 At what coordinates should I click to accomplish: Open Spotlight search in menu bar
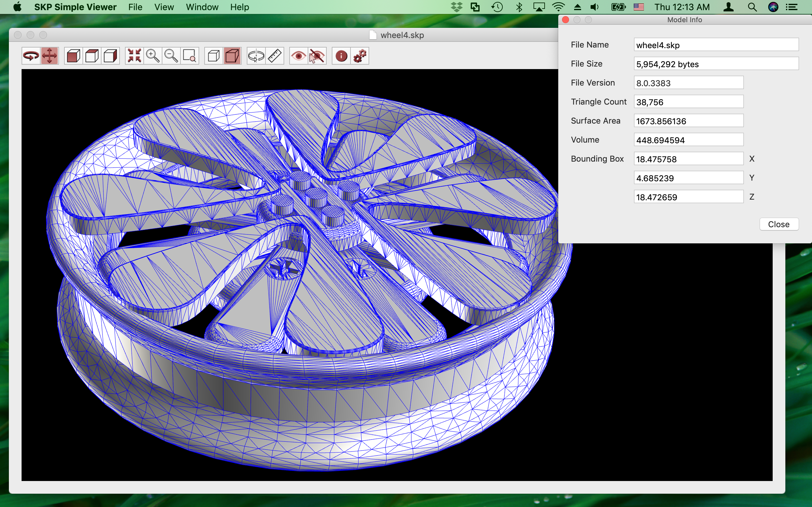pos(752,7)
